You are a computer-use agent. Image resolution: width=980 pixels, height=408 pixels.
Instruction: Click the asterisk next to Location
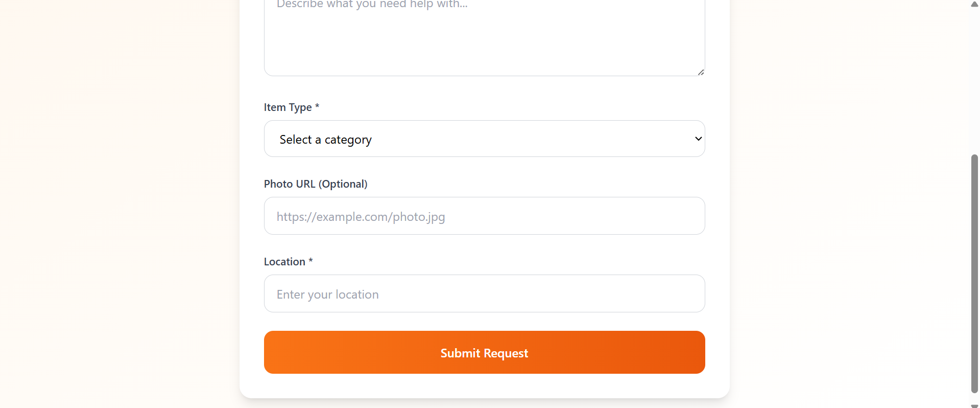[x=310, y=261]
